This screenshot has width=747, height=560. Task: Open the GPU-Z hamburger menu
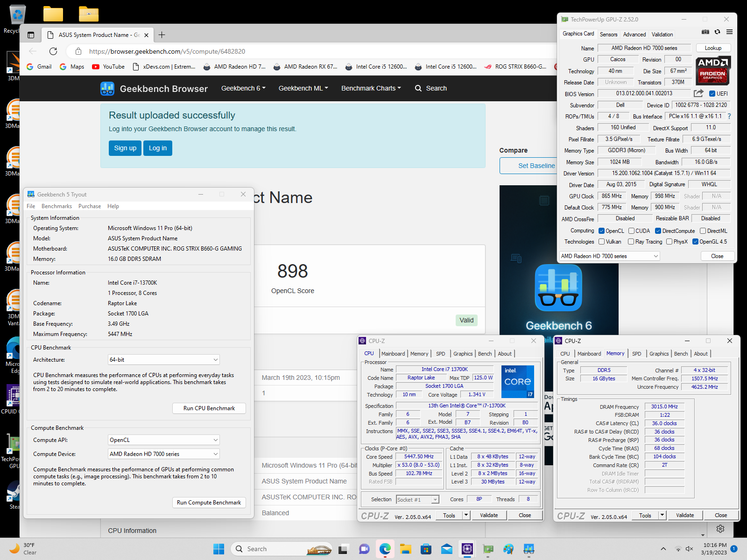[729, 32]
